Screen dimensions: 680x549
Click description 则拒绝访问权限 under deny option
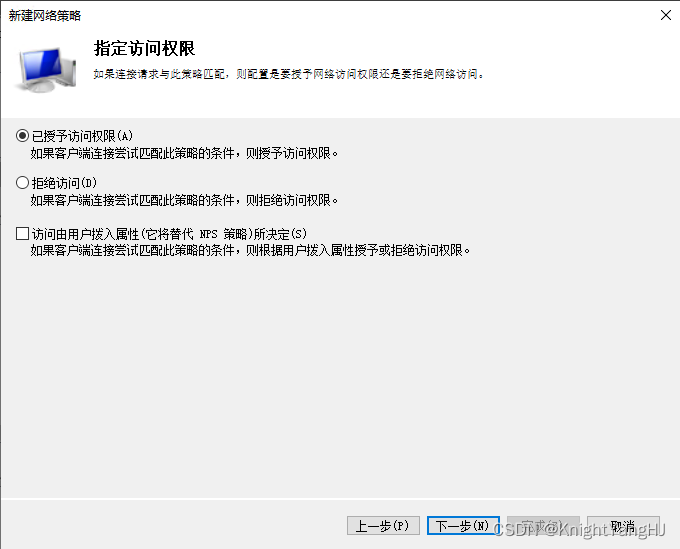click(292, 200)
